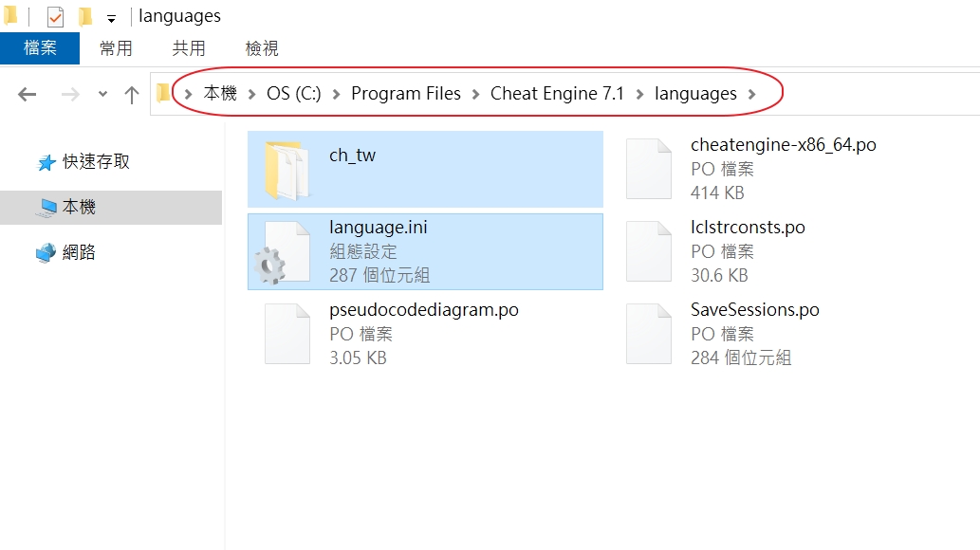
Task: Click the 414 KB size text
Action: [717, 192]
